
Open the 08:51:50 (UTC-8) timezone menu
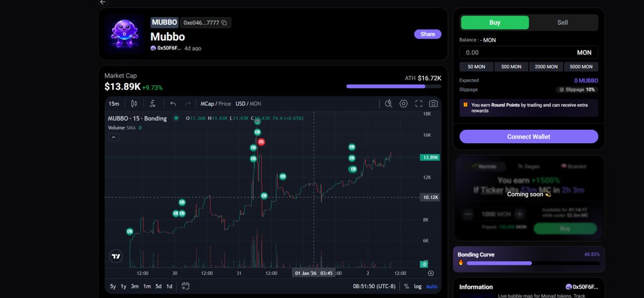[374, 286]
